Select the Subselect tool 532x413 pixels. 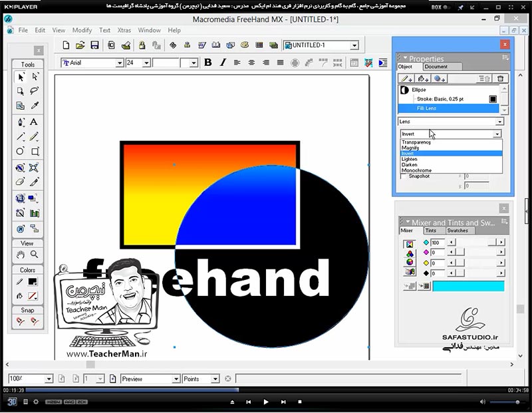pyautogui.click(x=35, y=77)
